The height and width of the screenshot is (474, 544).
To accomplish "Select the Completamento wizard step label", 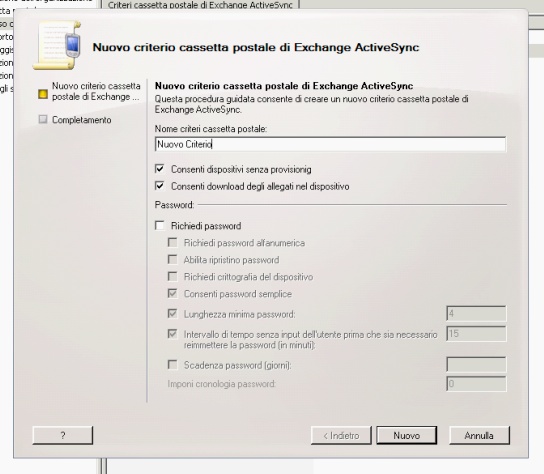I will [82, 120].
